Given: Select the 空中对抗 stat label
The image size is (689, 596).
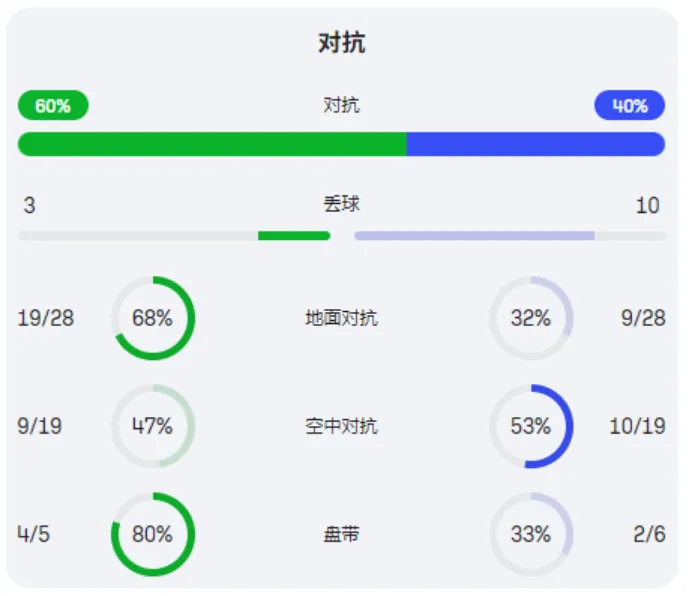Looking at the screenshot, I should [342, 427].
